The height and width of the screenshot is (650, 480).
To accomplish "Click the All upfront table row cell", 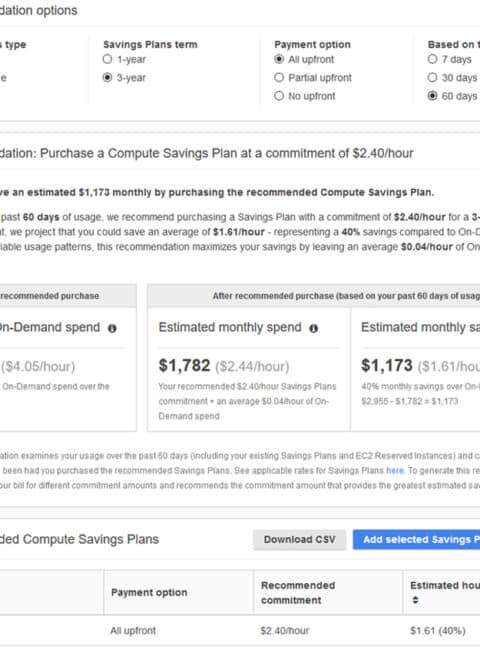I will [133, 631].
